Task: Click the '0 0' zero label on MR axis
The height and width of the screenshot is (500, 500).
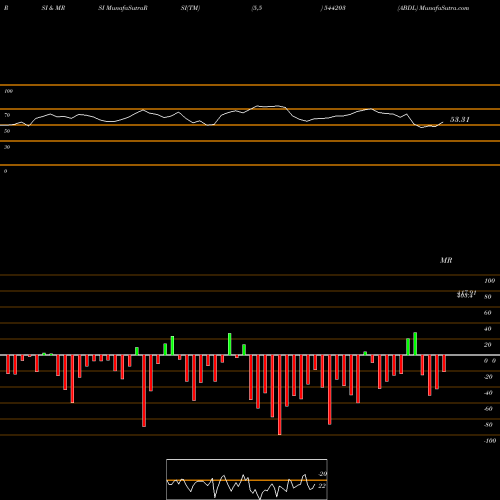Action: pos(490,361)
